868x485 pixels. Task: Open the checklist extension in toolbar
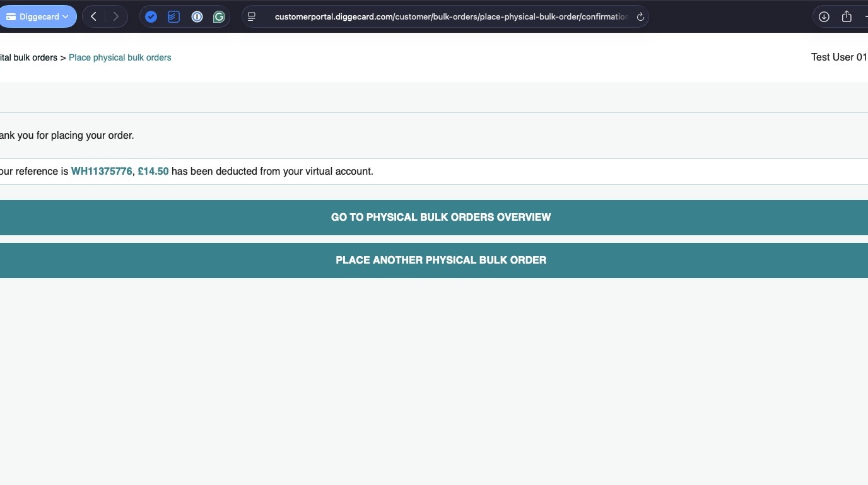[173, 17]
